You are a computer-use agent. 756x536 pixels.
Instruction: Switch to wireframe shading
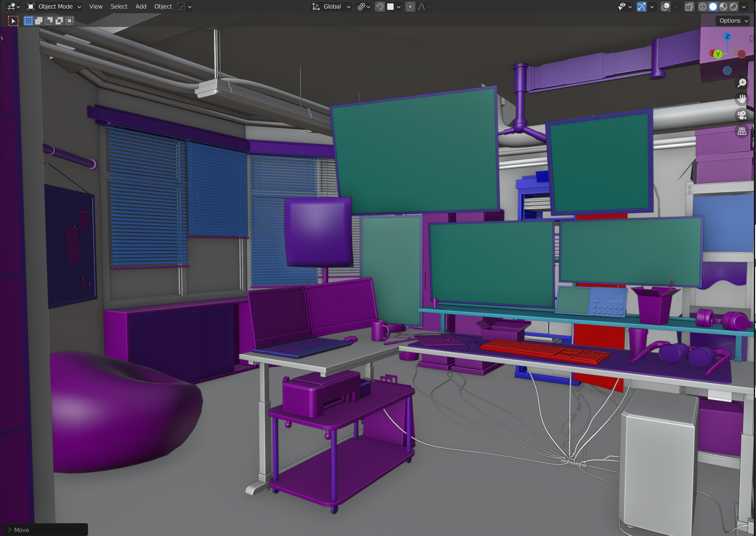[x=703, y=6]
